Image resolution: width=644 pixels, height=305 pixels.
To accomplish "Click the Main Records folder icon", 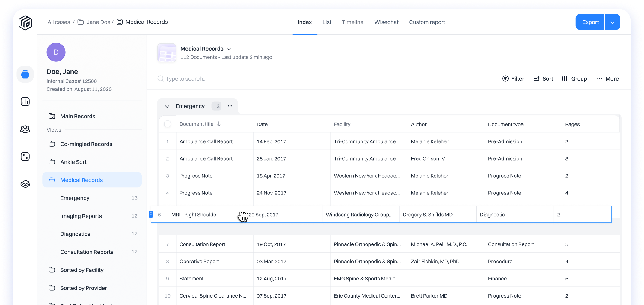I will [52, 116].
